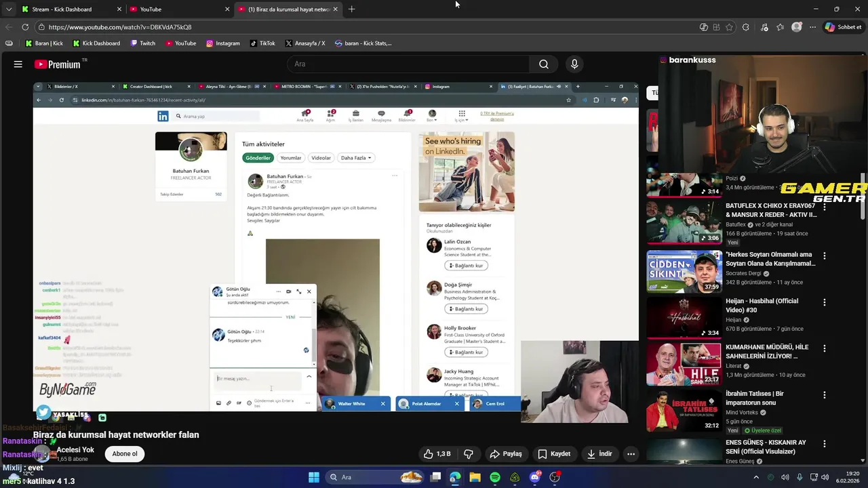The image size is (868, 488).
Task: Open KUMARHANE MÜDÜRÜ video title
Action: 767,352
